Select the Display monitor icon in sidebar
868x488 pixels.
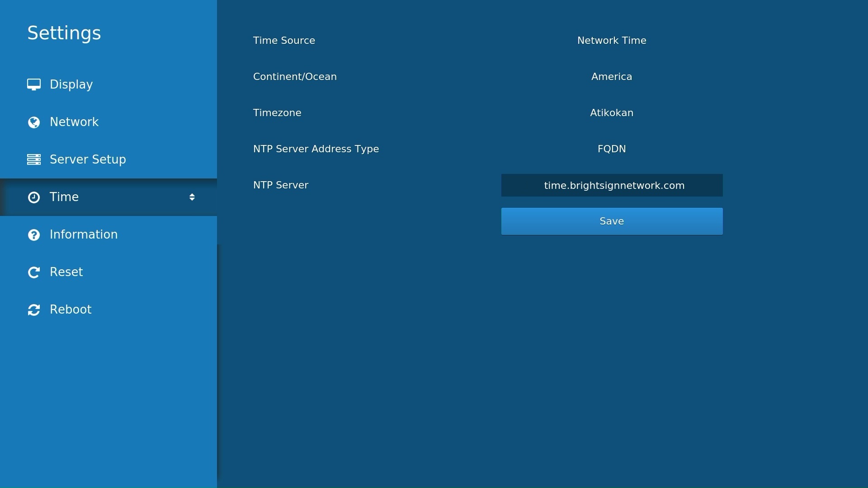(x=34, y=84)
